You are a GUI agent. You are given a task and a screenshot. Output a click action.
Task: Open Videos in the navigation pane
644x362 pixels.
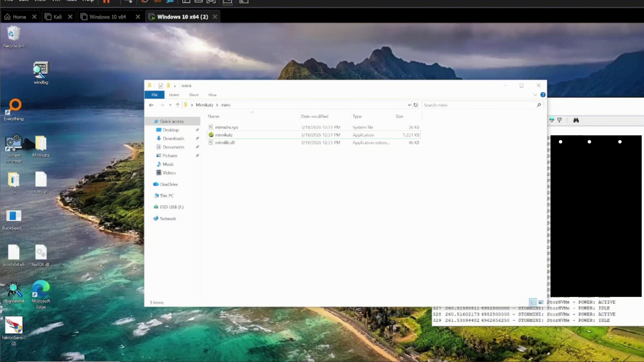(x=169, y=173)
